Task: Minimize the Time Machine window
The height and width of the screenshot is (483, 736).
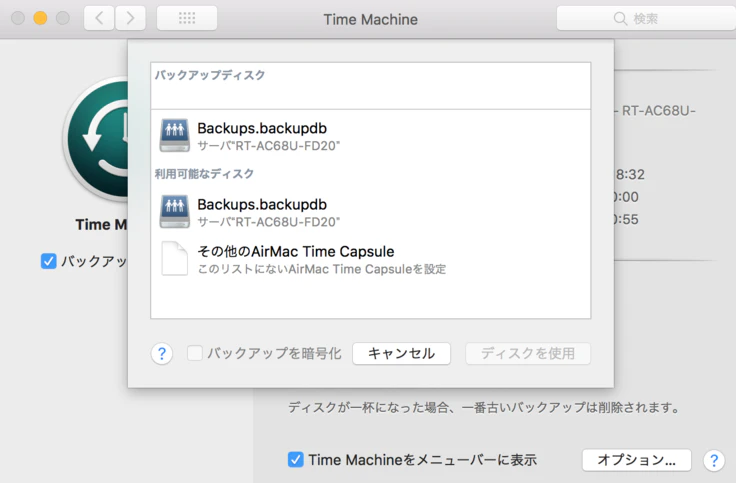Action: coord(40,18)
